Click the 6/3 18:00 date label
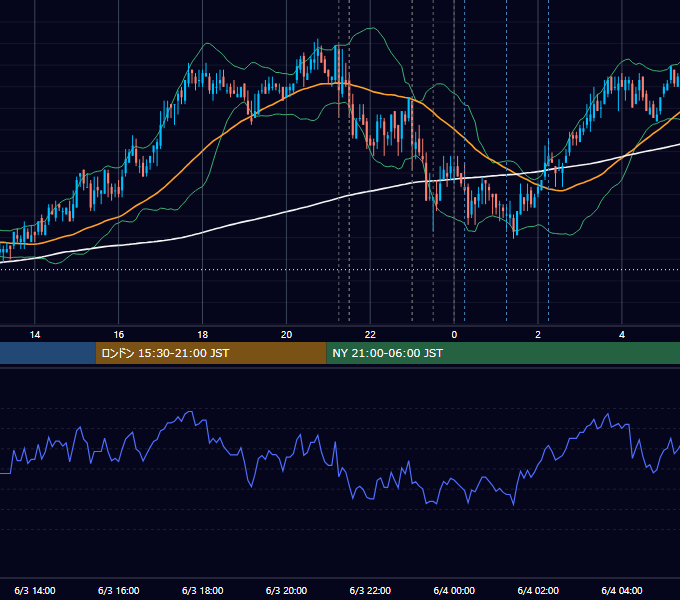 [203, 590]
